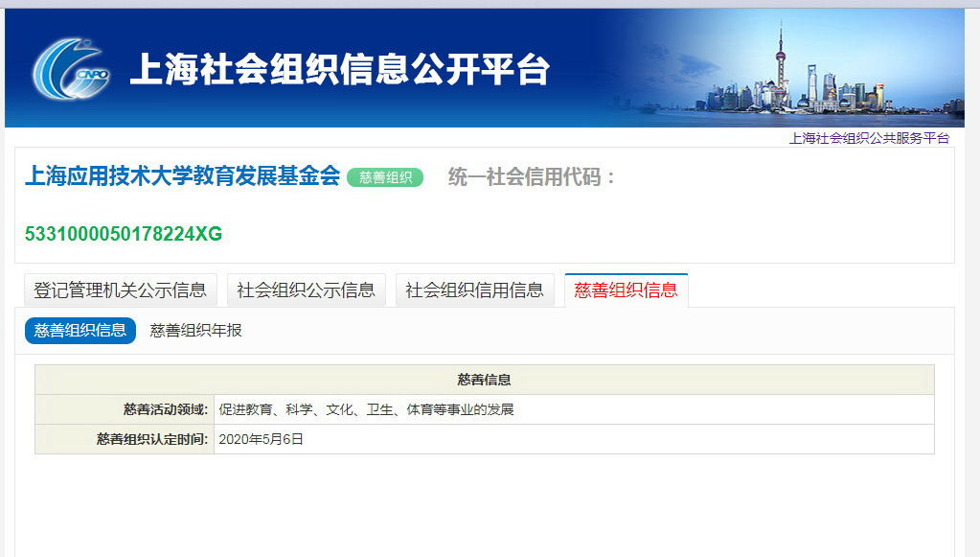
Task: Switch to the 社会组织公示信息 tab
Action: click(x=307, y=290)
